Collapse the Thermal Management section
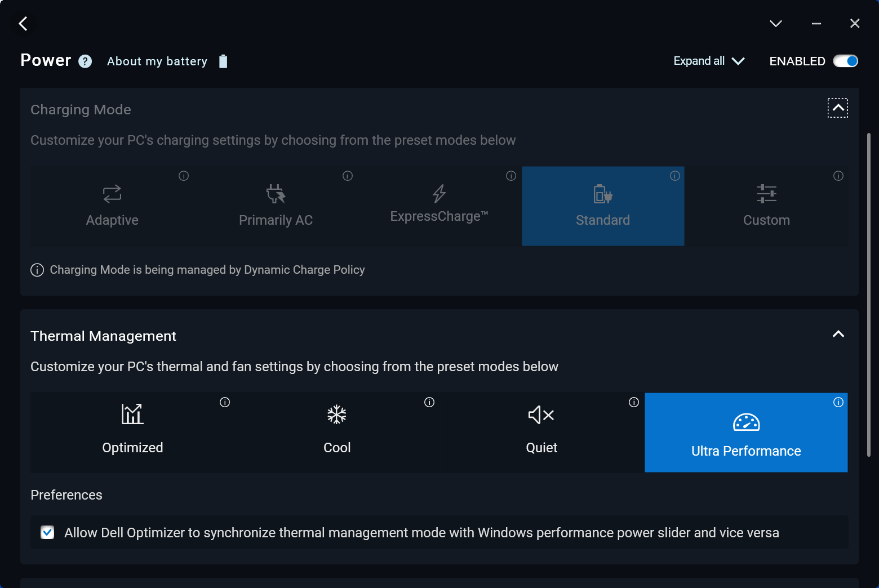 [838, 334]
